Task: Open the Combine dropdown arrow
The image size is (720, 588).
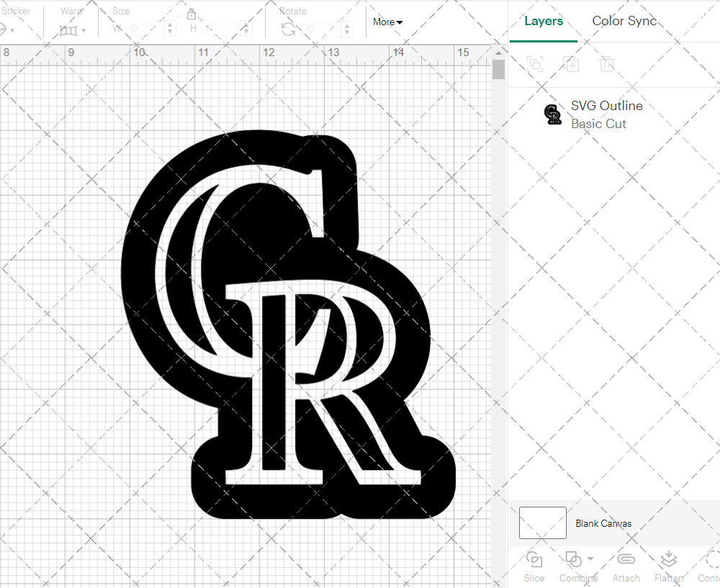Action: tap(590, 558)
